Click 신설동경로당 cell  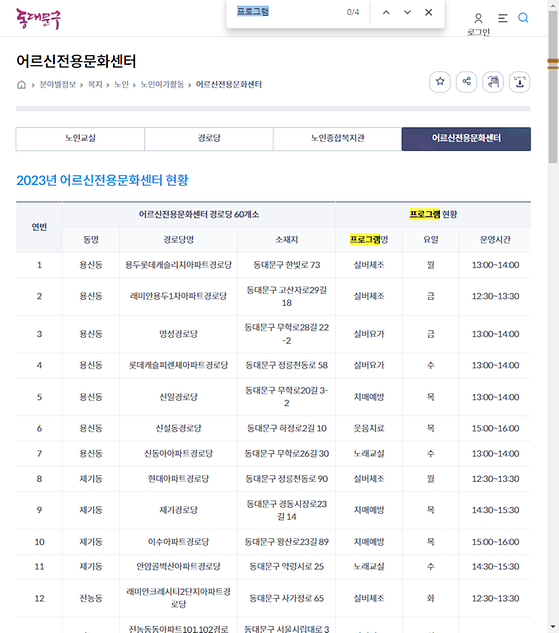[178, 428]
